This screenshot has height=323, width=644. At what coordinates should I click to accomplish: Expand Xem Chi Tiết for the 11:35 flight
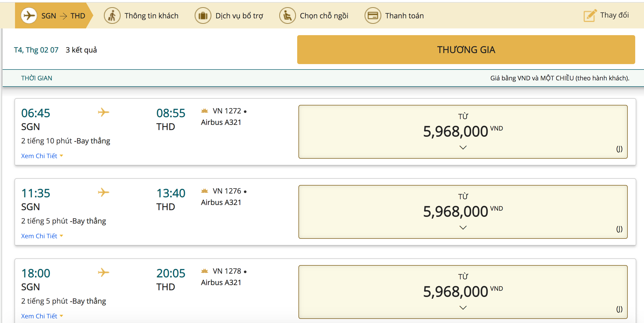point(42,236)
